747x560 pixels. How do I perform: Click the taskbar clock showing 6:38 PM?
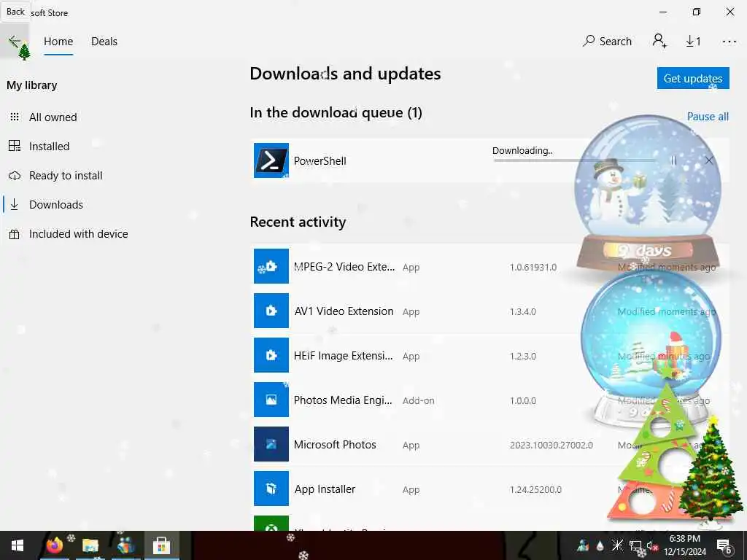685,545
